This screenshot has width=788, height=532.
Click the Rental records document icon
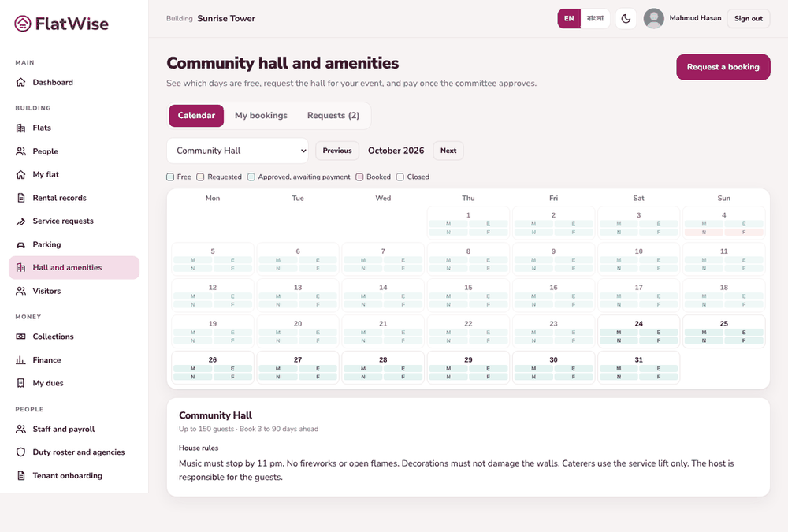point(20,198)
